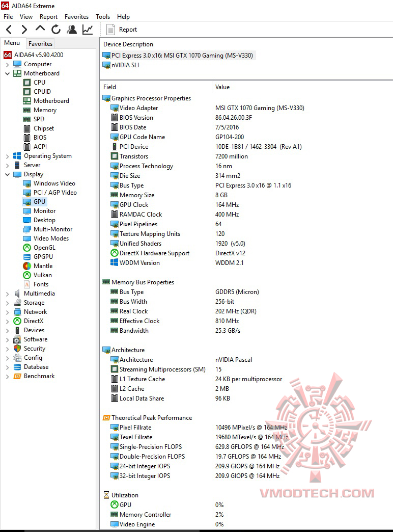Collapse the Motherboard tree node

(x=8, y=73)
